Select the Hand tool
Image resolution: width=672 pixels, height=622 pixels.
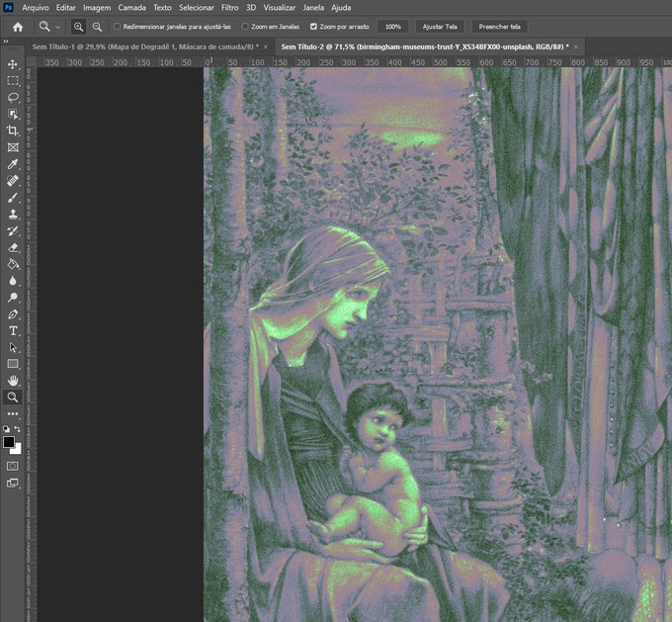click(13, 381)
